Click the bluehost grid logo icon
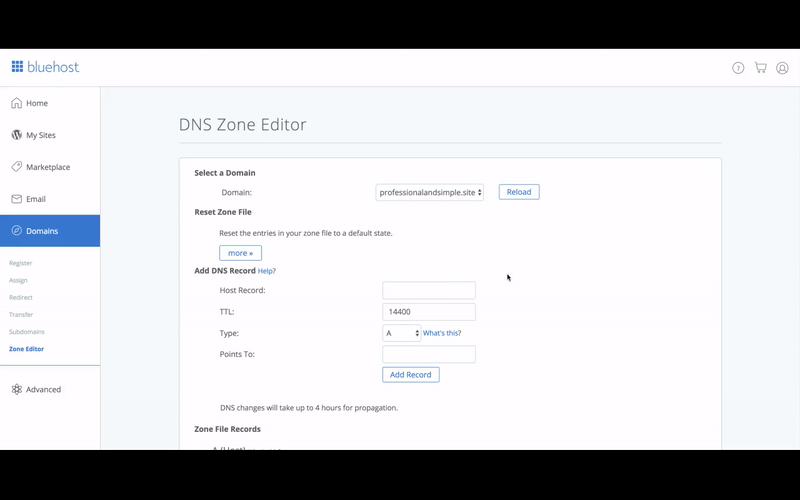This screenshot has height=500, width=800. tap(17, 67)
